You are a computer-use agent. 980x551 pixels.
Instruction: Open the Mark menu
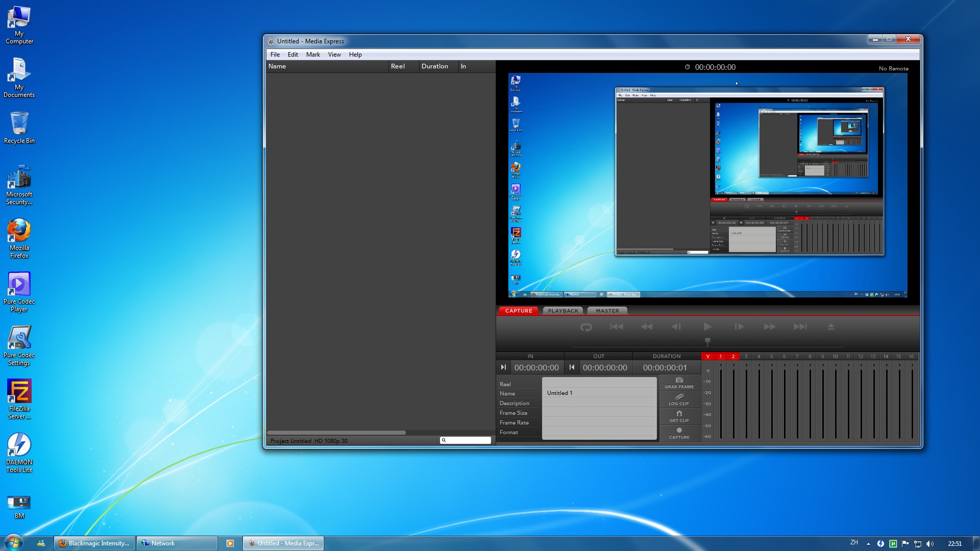pyautogui.click(x=313, y=55)
